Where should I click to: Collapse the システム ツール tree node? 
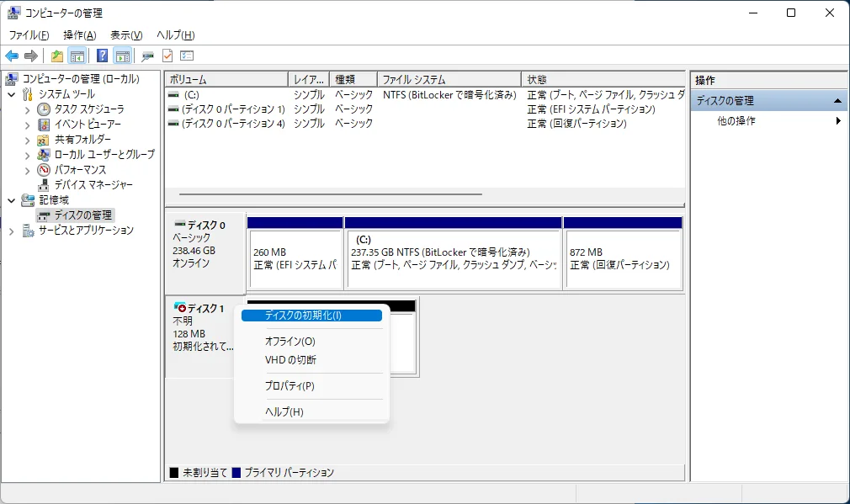pyautogui.click(x=12, y=94)
